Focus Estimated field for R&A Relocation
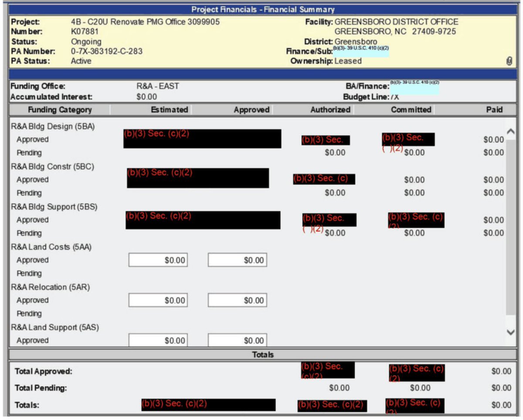This screenshot has width=523, height=420. 158,300
